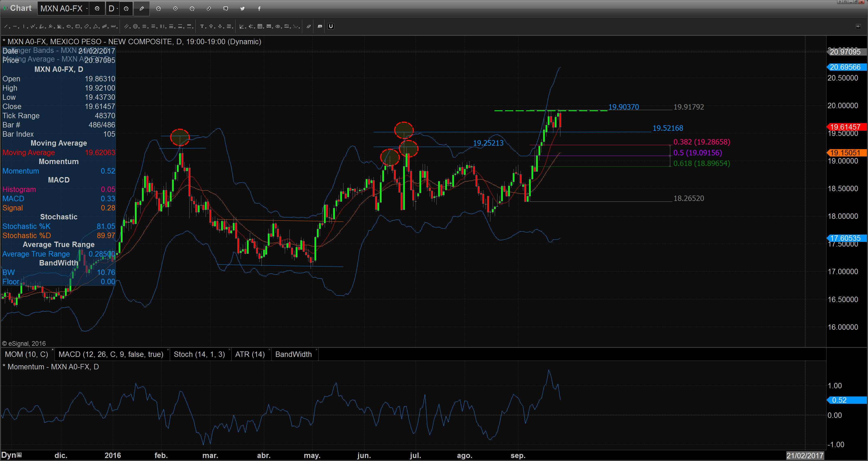Image resolution: width=868 pixels, height=461 pixels.
Task: Open the symbol settings gear icon
Action: pos(97,8)
